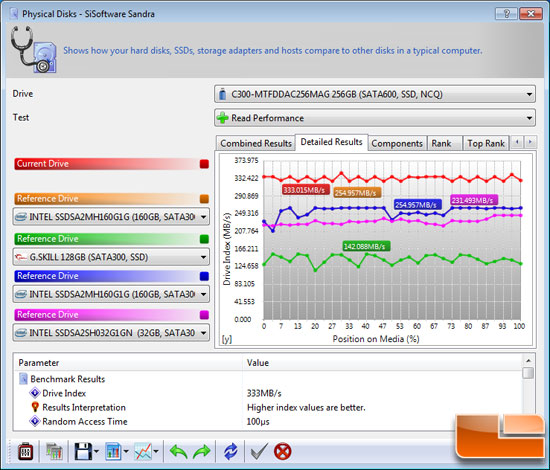550x470 pixels.
Task: Click the tab strip left scroll arrow
Action: [x=517, y=142]
